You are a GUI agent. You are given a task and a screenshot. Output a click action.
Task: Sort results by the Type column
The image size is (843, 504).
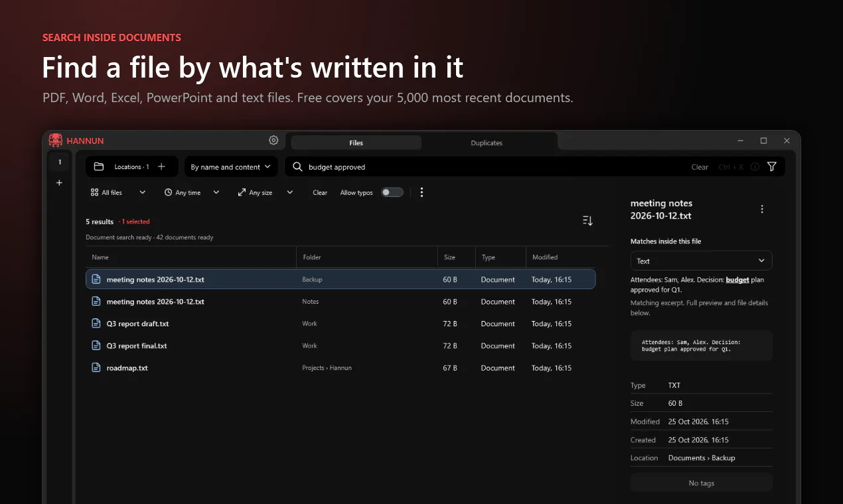[500, 257]
